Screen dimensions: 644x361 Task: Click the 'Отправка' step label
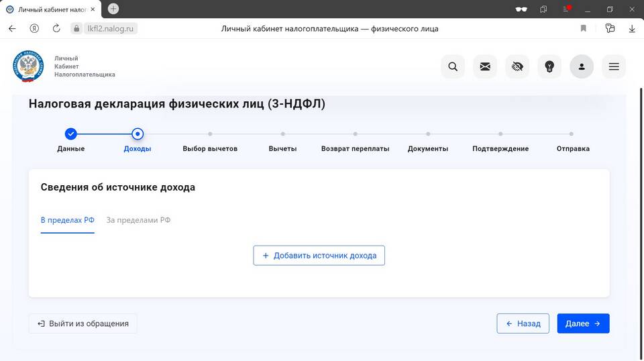click(573, 149)
